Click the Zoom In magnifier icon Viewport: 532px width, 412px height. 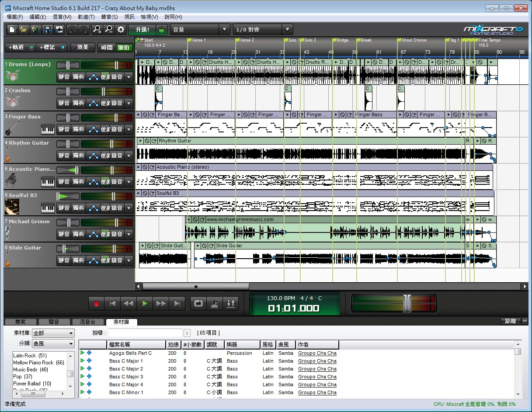click(97, 30)
